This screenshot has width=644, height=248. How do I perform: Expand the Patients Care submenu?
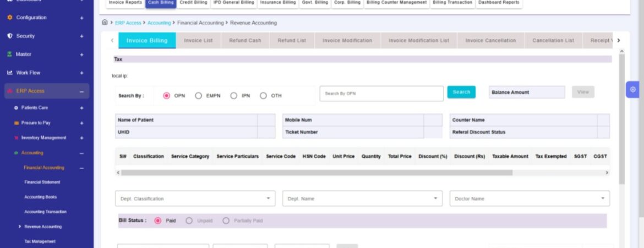[81, 108]
